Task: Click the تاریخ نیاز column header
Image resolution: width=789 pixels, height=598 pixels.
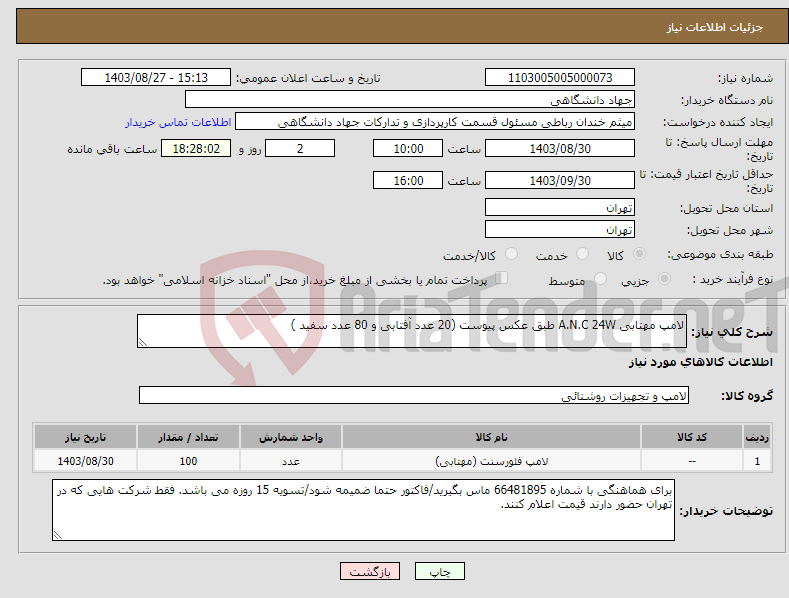Action: click(x=86, y=437)
